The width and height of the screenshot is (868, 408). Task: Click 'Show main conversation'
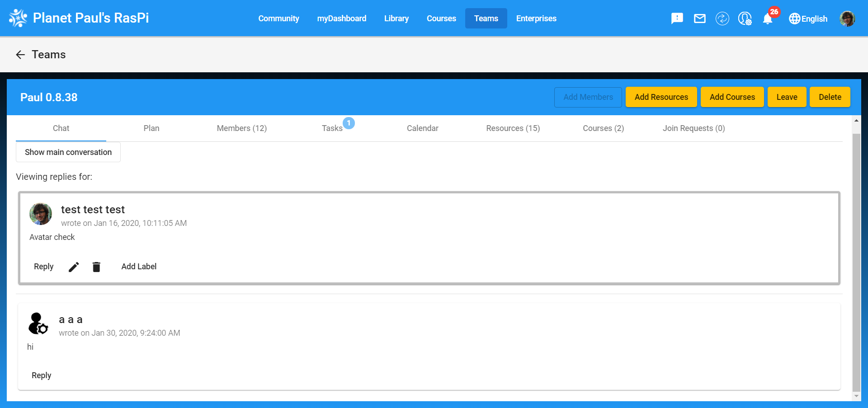tap(68, 152)
